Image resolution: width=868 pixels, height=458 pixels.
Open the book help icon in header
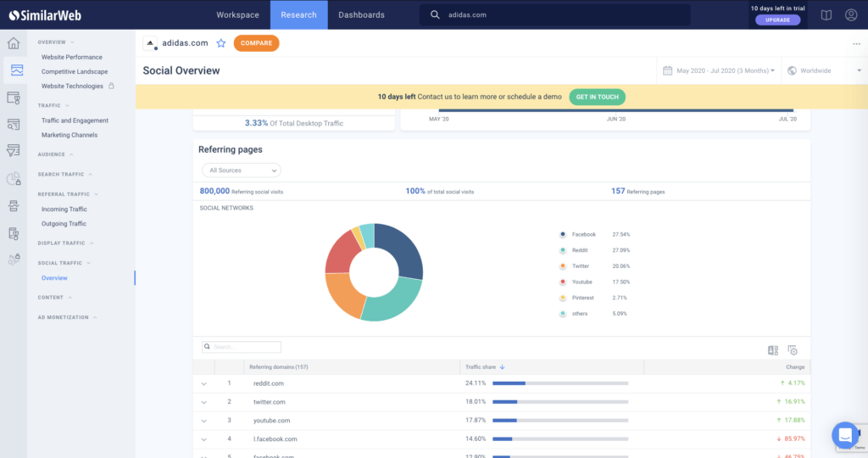[826, 15]
